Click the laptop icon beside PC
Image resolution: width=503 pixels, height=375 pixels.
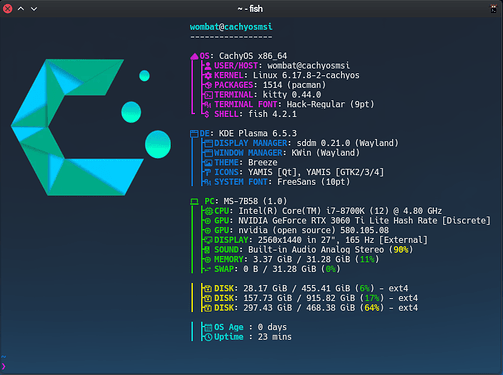[x=194, y=201]
